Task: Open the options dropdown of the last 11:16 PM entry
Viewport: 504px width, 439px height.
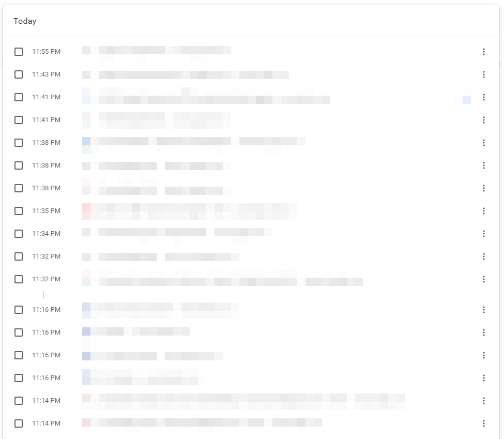Action: 483,378
